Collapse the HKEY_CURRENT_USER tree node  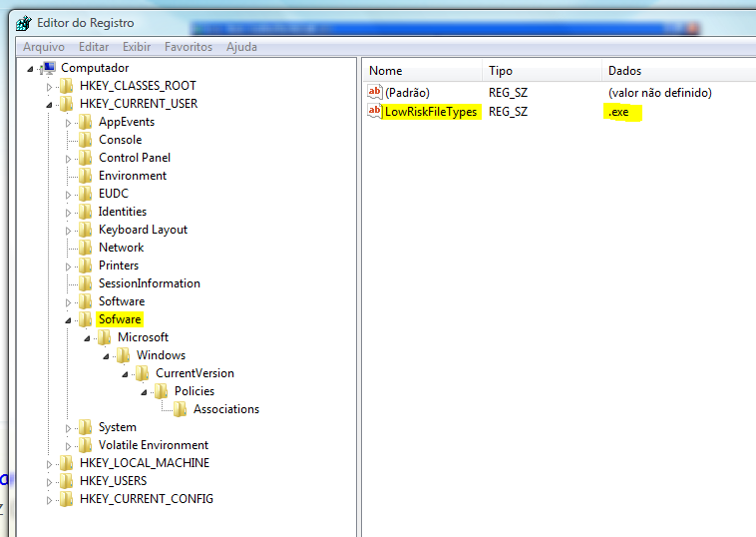point(49,104)
